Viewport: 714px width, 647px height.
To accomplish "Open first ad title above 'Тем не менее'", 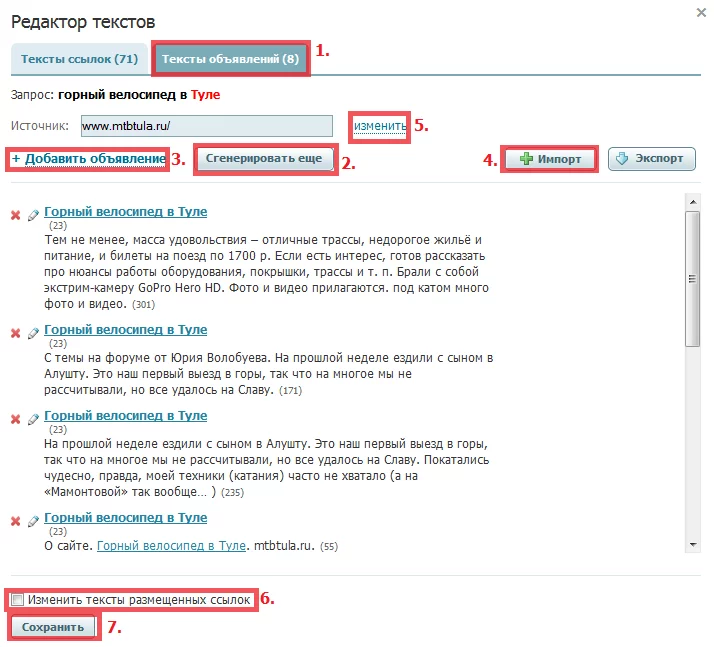I will [126, 212].
